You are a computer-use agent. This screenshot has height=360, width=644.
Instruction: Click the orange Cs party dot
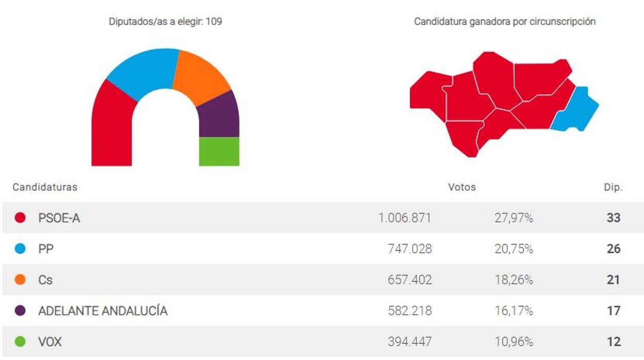coord(21,280)
